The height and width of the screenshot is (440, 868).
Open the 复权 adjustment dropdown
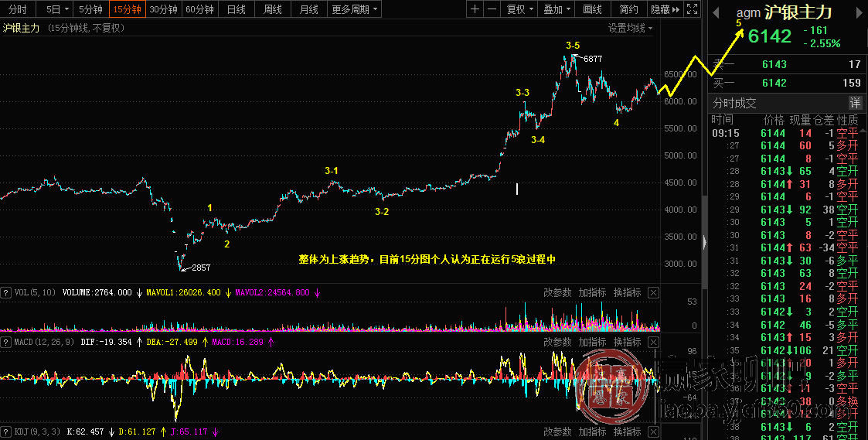tap(520, 9)
